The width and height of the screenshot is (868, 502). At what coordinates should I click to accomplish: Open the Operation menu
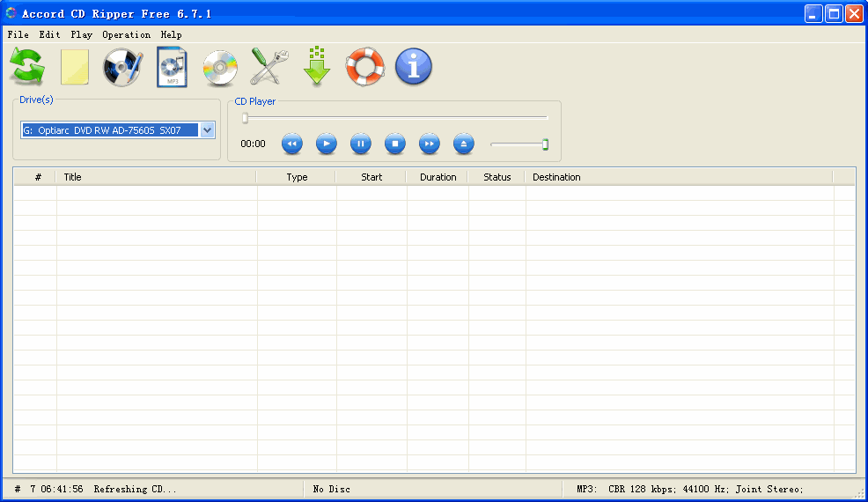(x=126, y=34)
